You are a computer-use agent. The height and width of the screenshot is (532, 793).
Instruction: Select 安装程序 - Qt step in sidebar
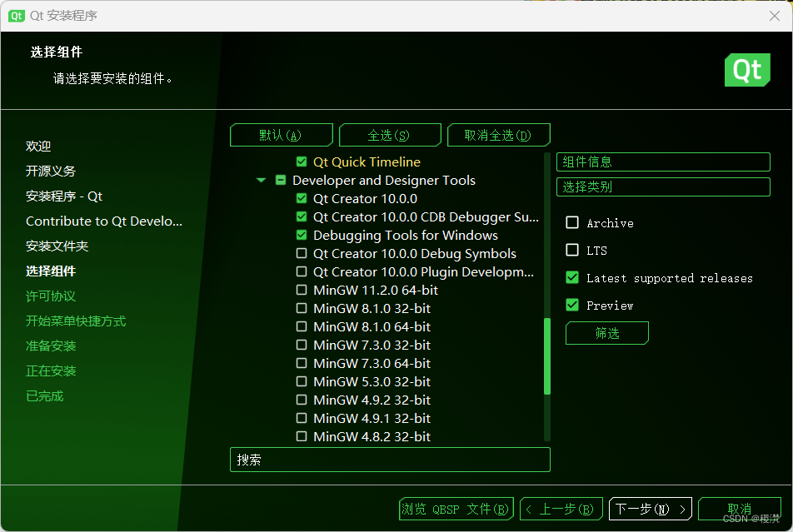click(x=64, y=196)
